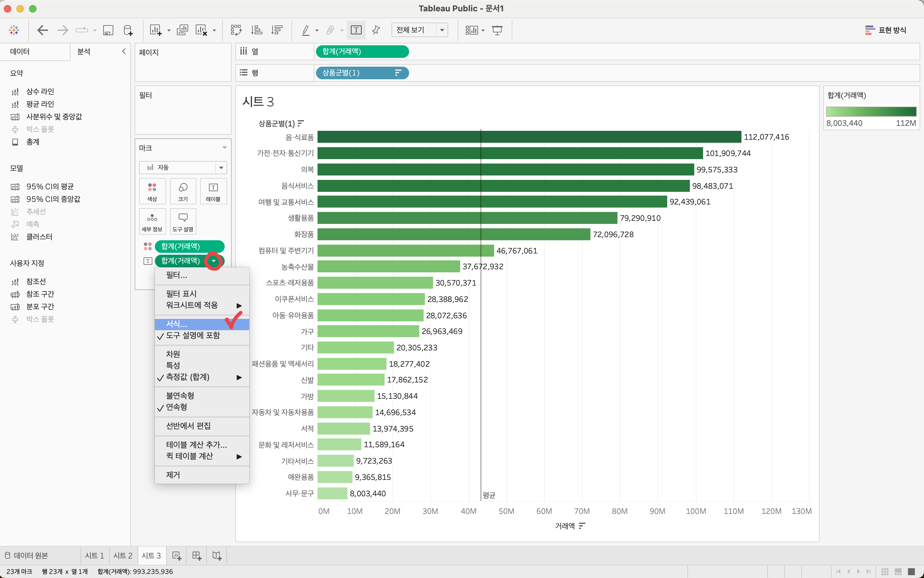Click the '데이터 원본' tab button
The image size is (924, 578).
coord(27,555)
